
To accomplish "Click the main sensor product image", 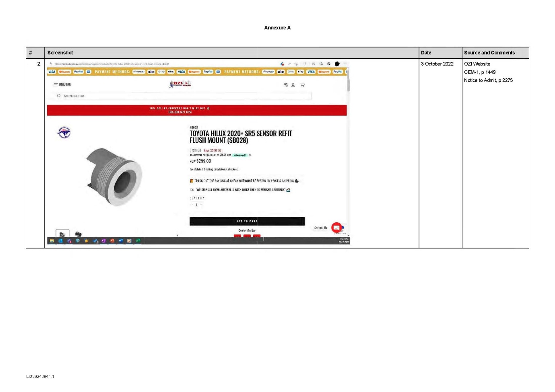I will (x=114, y=177).
